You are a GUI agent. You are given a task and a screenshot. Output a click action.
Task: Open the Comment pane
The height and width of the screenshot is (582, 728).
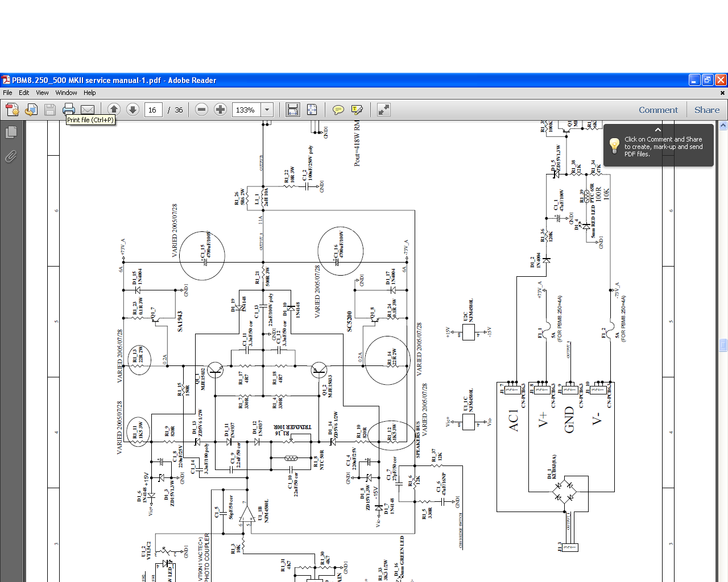(x=658, y=110)
